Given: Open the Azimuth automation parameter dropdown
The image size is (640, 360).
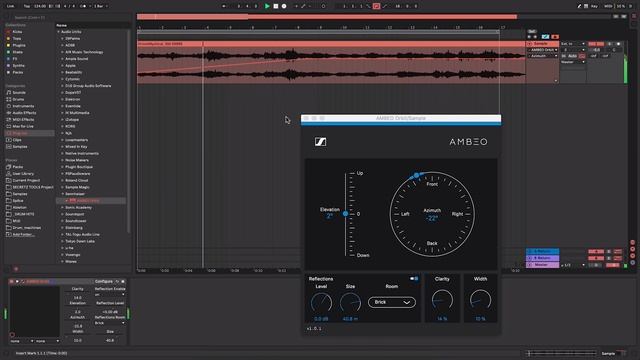Looking at the screenshot, I should pos(543,56).
